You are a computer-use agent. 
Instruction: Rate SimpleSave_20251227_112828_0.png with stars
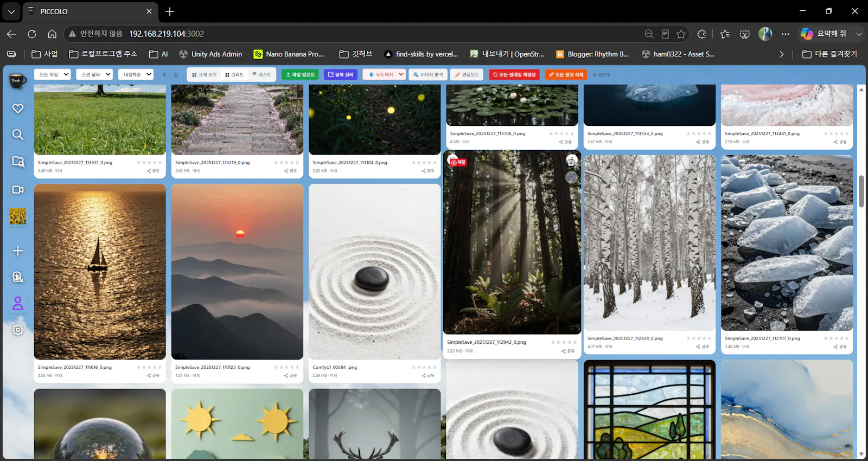[699, 338]
